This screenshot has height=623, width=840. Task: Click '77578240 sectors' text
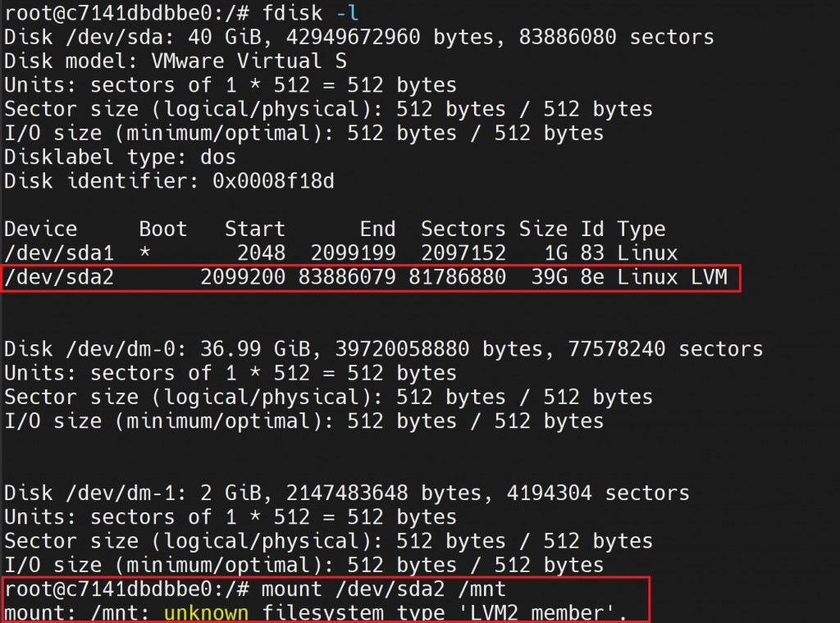point(666,349)
